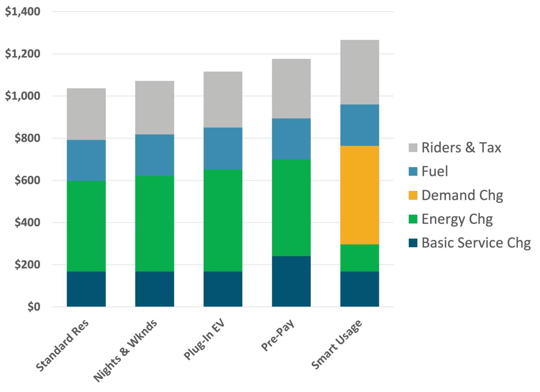Viewport: 540px width, 392px height.
Task: Click the Basic Service Chg legend text
Action: click(x=476, y=243)
